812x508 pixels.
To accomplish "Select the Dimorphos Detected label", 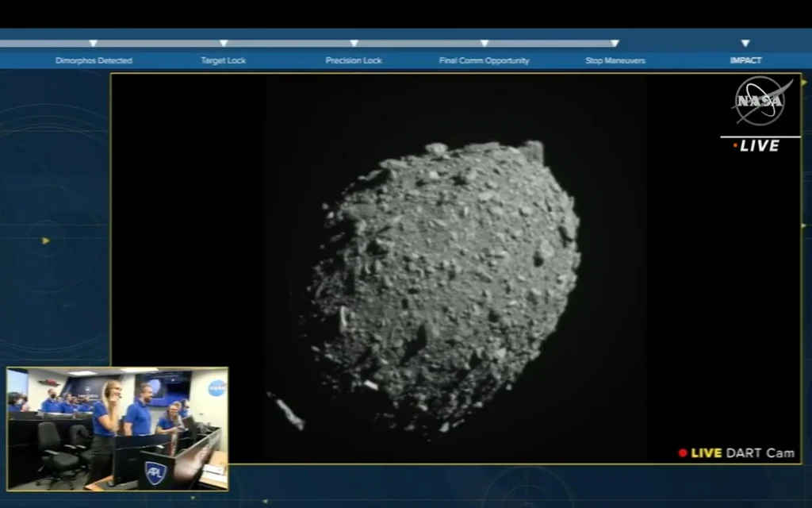I will click(93, 60).
